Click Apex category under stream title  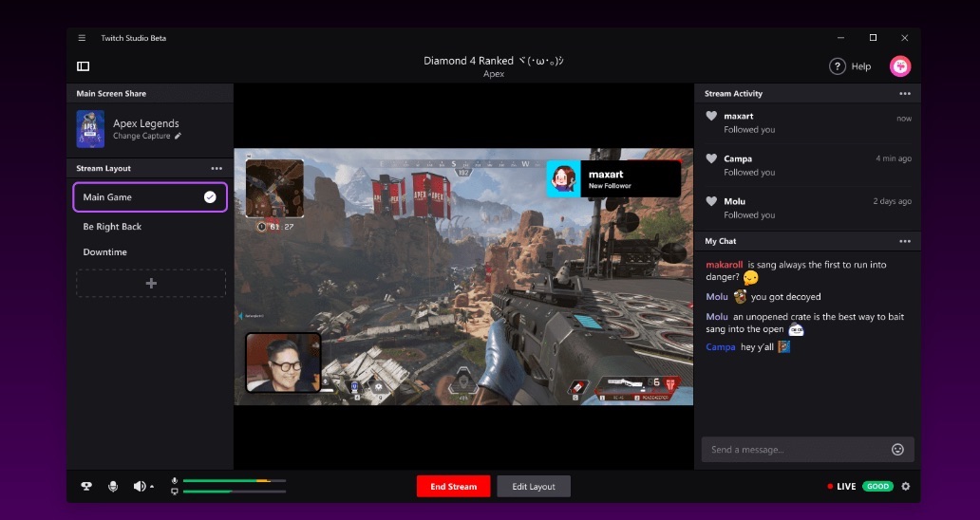pos(494,74)
